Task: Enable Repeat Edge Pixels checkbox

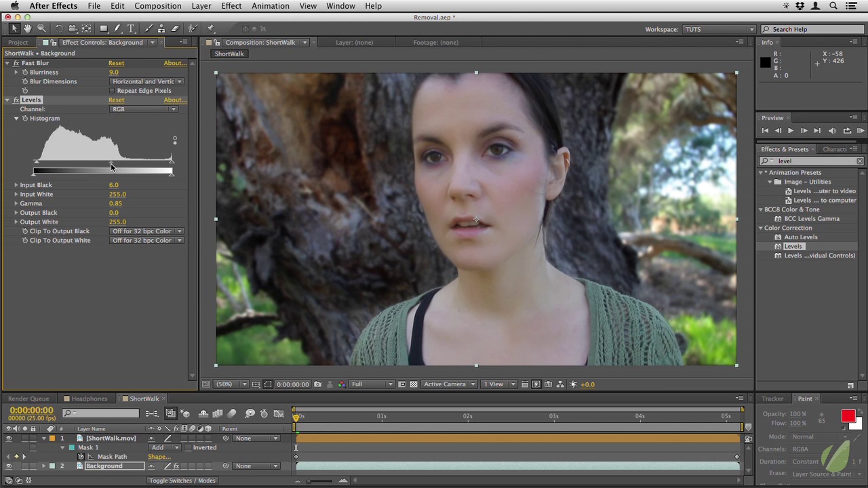Action: click(x=113, y=91)
